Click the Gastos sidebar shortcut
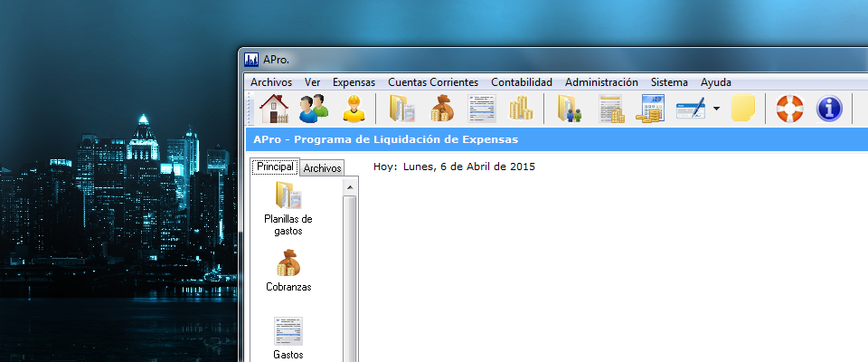868x362 pixels. coord(288,338)
